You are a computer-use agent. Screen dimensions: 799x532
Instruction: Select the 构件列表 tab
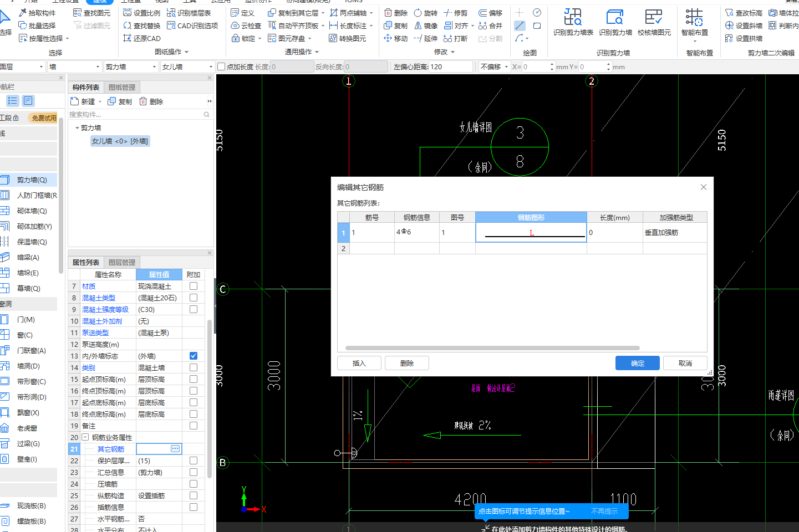pyautogui.click(x=86, y=88)
